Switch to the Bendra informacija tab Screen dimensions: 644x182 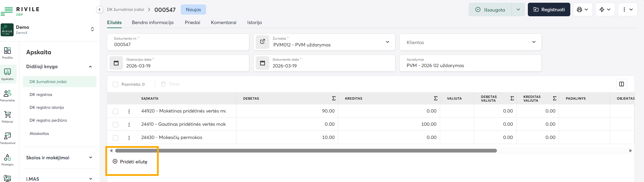(153, 23)
